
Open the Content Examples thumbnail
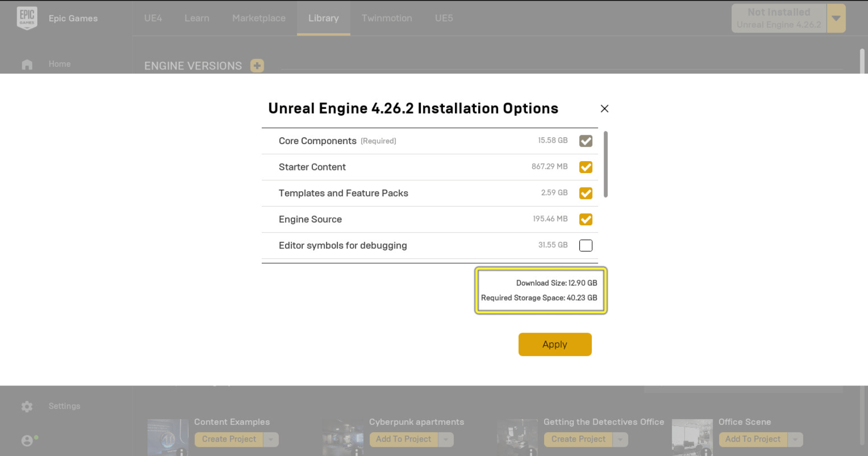point(168,437)
